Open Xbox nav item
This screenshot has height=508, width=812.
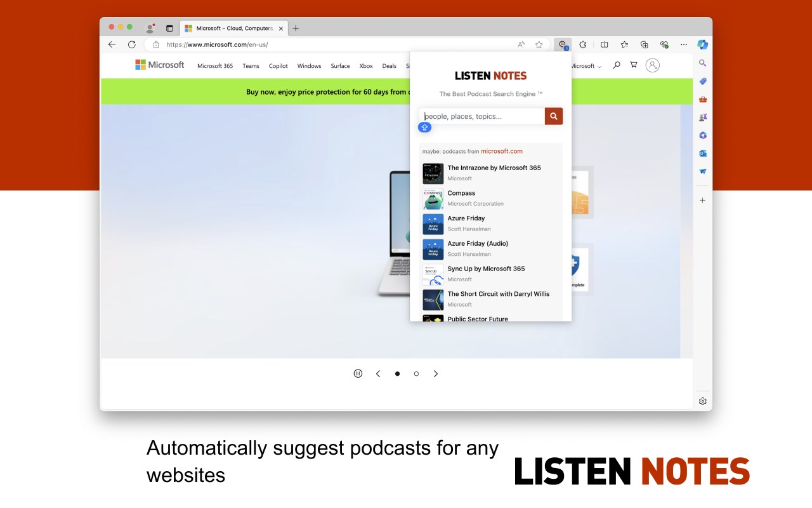366,66
